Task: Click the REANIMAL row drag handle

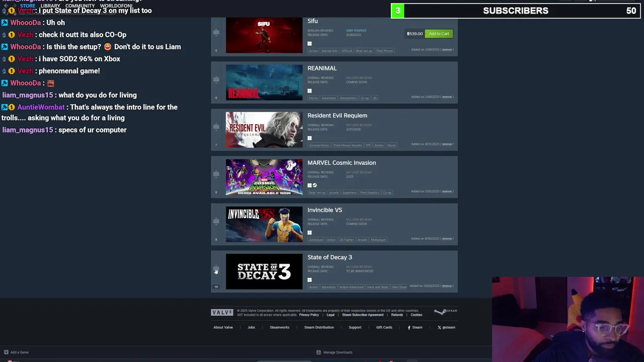Action: click(x=216, y=79)
